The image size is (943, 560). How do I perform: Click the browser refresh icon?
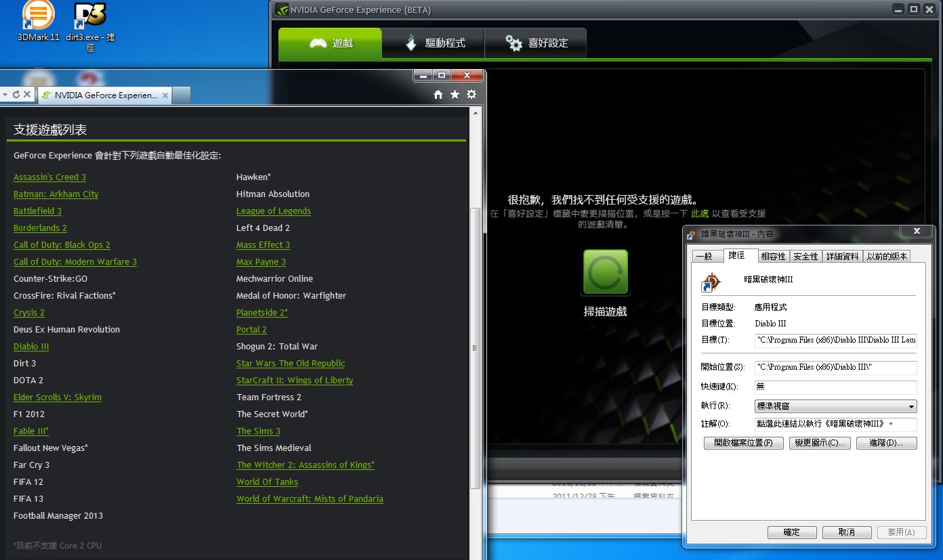16,95
